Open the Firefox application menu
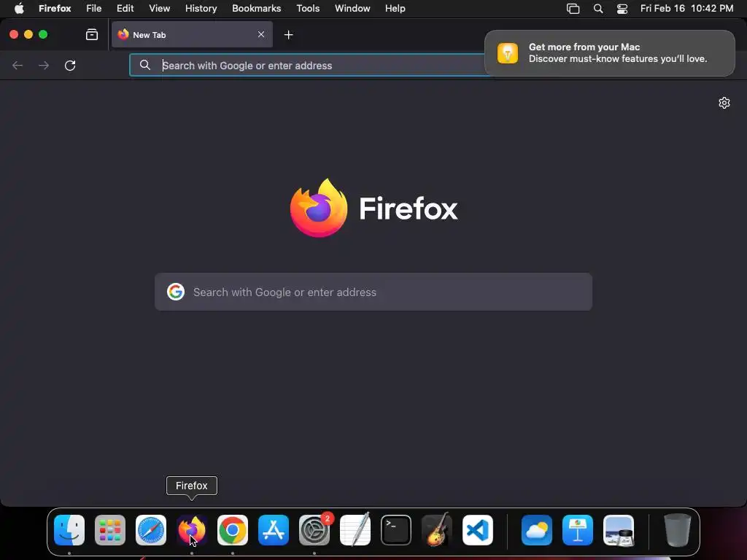Image resolution: width=747 pixels, height=560 pixels. [55, 9]
